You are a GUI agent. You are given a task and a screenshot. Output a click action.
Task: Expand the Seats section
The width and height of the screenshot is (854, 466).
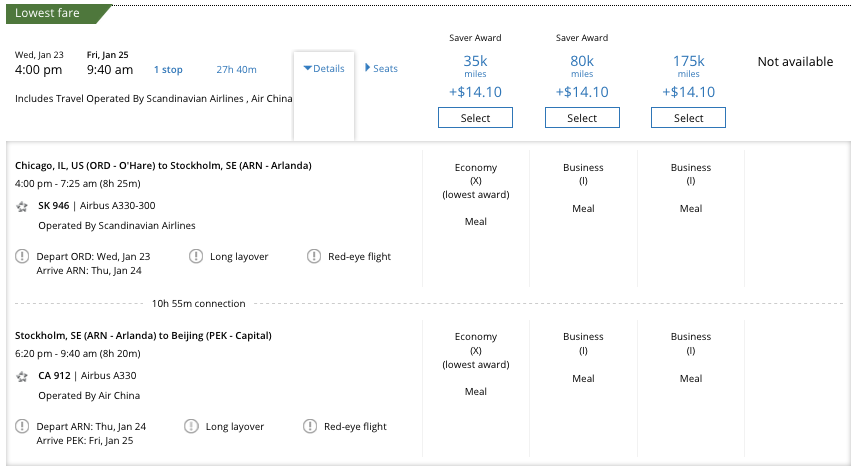coord(381,69)
